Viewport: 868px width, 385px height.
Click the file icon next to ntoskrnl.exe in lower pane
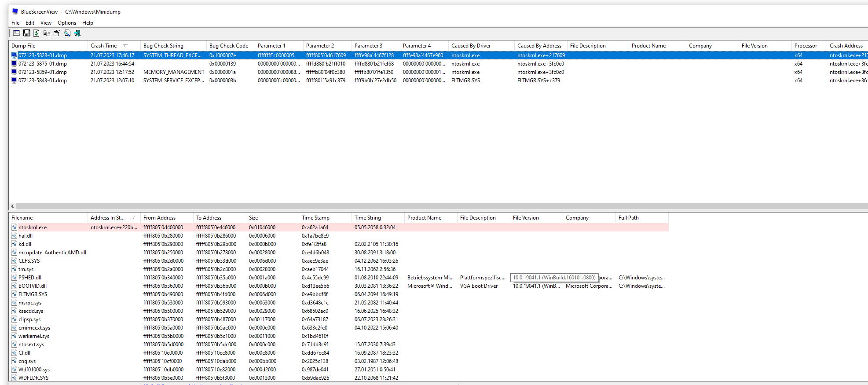(14, 227)
